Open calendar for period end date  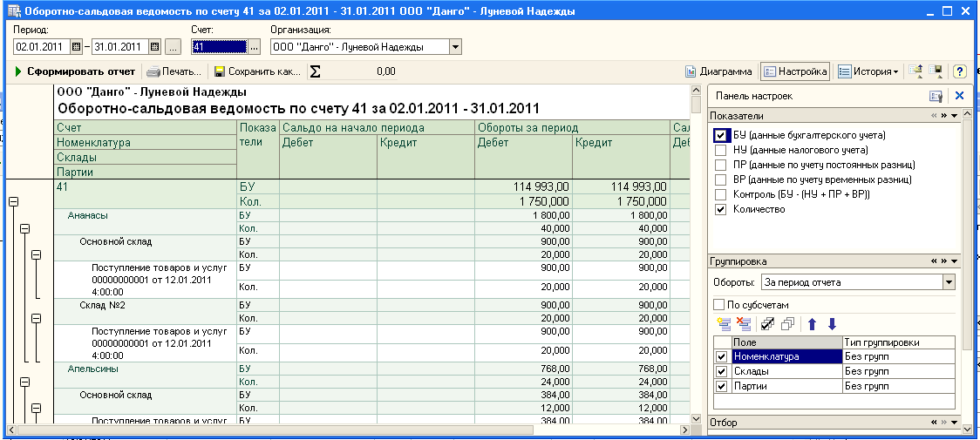[x=154, y=47]
